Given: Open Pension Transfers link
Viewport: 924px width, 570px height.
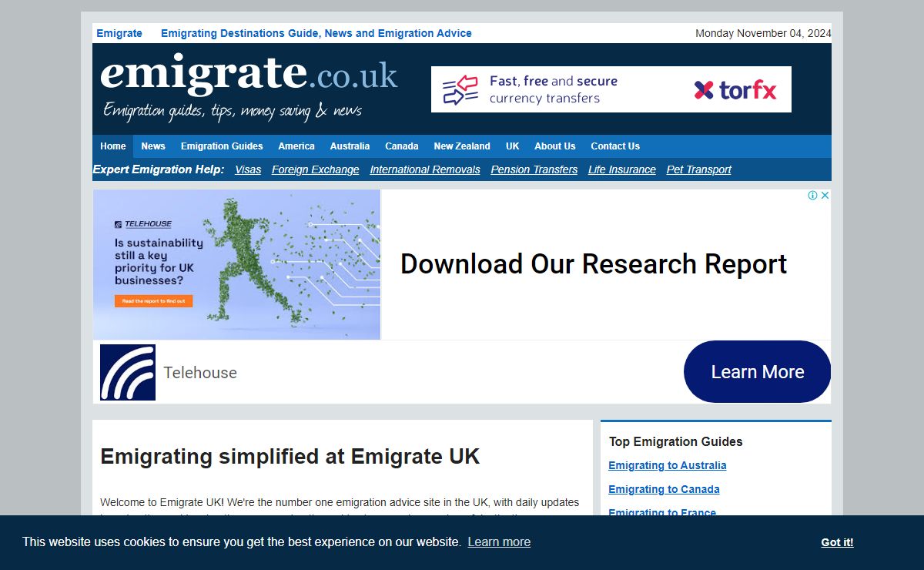Looking at the screenshot, I should coord(534,169).
